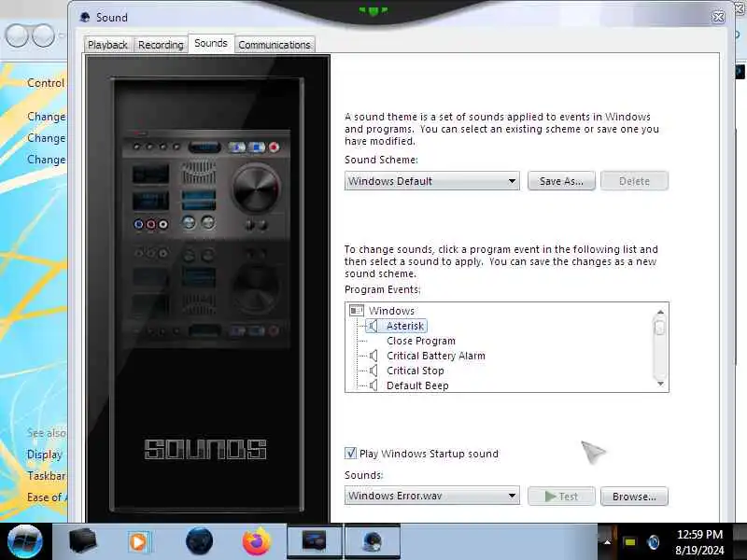Viewport: 747px width, 560px height.
Task: Go to the Communications tab
Action: point(275,45)
